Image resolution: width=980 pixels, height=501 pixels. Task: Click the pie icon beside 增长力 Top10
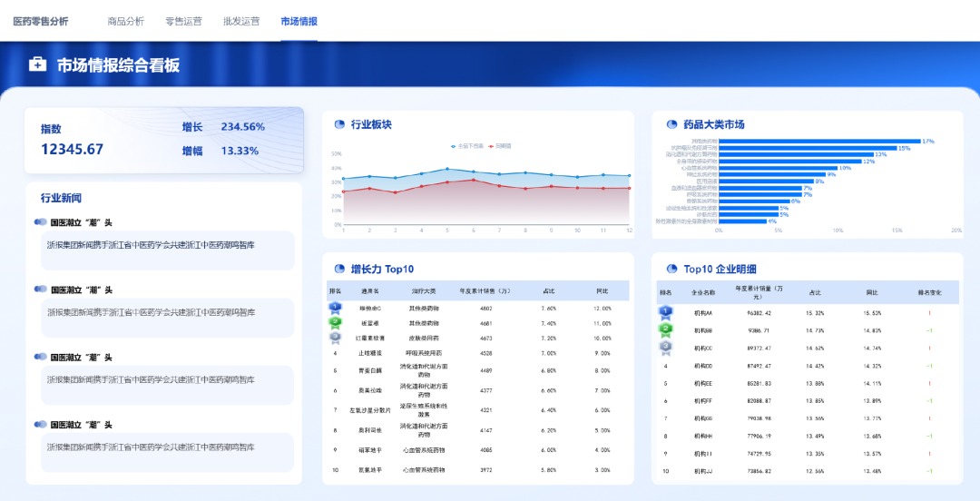tap(340, 269)
